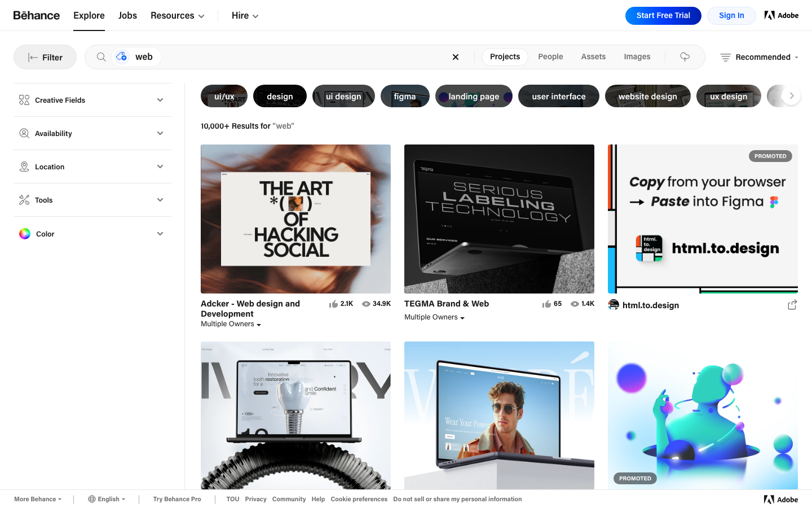Open the TEGMA 'Serious Labeling Technology' thumbnail
The image size is (812, 508).
click(499, 219)
